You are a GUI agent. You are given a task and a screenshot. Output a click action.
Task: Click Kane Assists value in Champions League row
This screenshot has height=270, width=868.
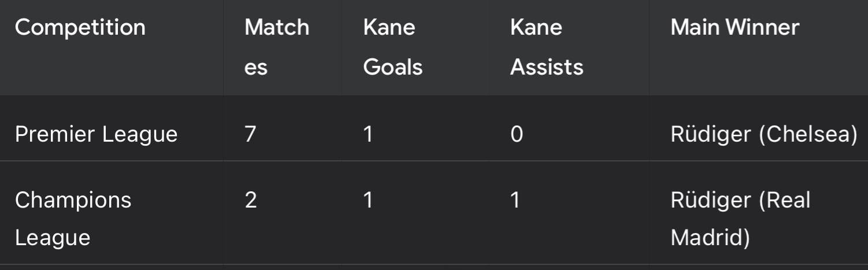515,200
